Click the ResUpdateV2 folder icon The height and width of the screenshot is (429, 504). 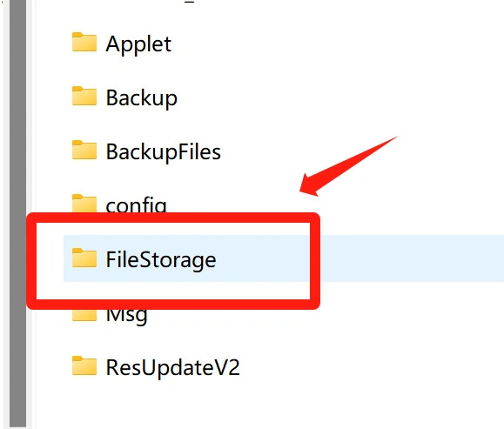point(84,365)
